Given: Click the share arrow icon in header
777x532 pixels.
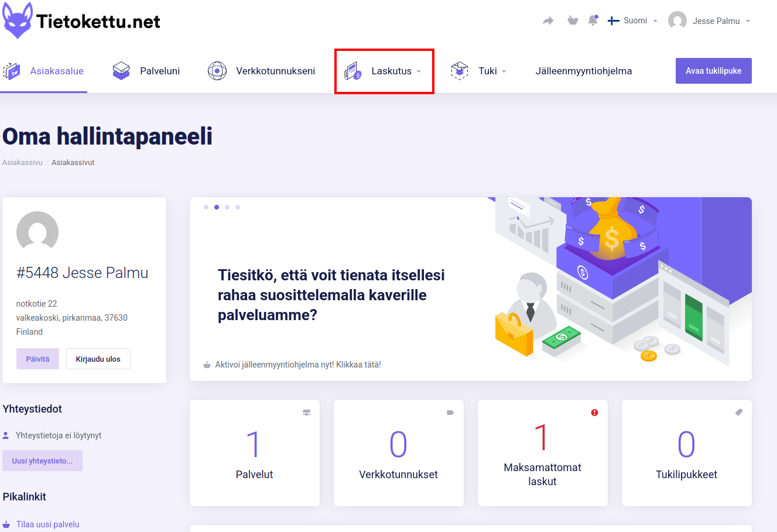Looking at the screenshot, I should point(548,21).
